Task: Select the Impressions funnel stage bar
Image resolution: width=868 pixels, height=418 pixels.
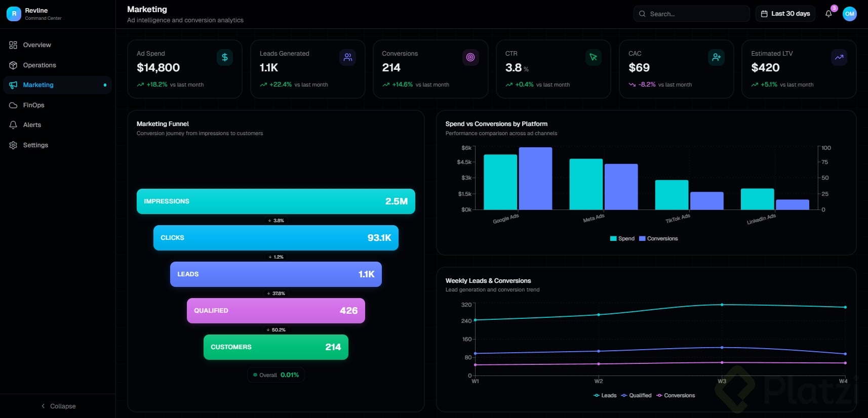Action: tap(276, 201)
